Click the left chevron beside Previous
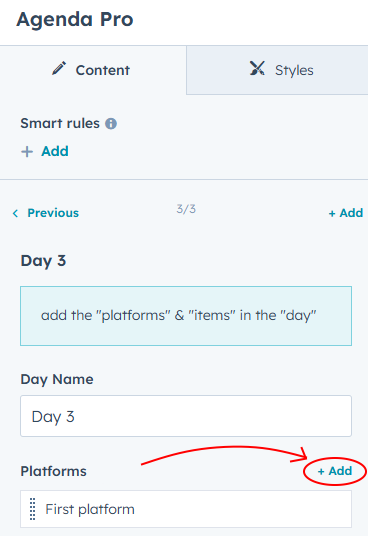The height and width of the screenshot is (536, 368). [x=15, y=213]
